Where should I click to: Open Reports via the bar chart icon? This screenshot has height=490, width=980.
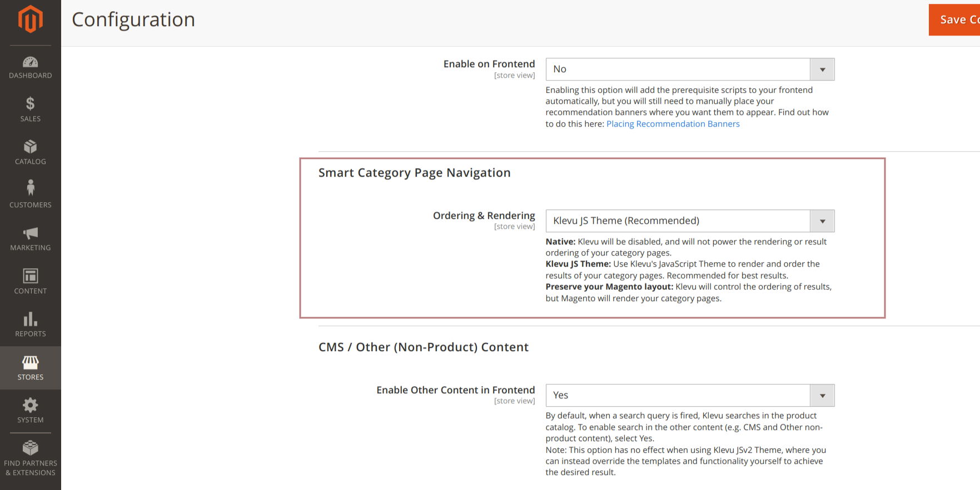pyautogui.click(x=30, y=319)
